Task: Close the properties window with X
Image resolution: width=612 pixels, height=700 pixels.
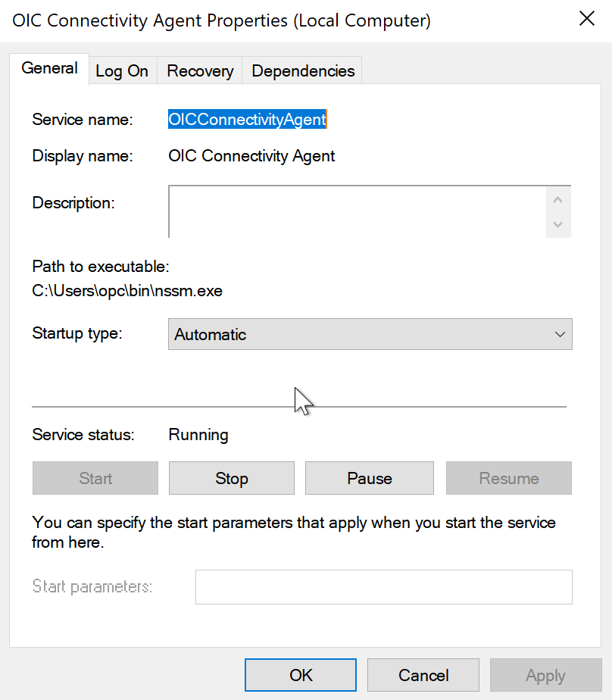Action: point(587,20)
